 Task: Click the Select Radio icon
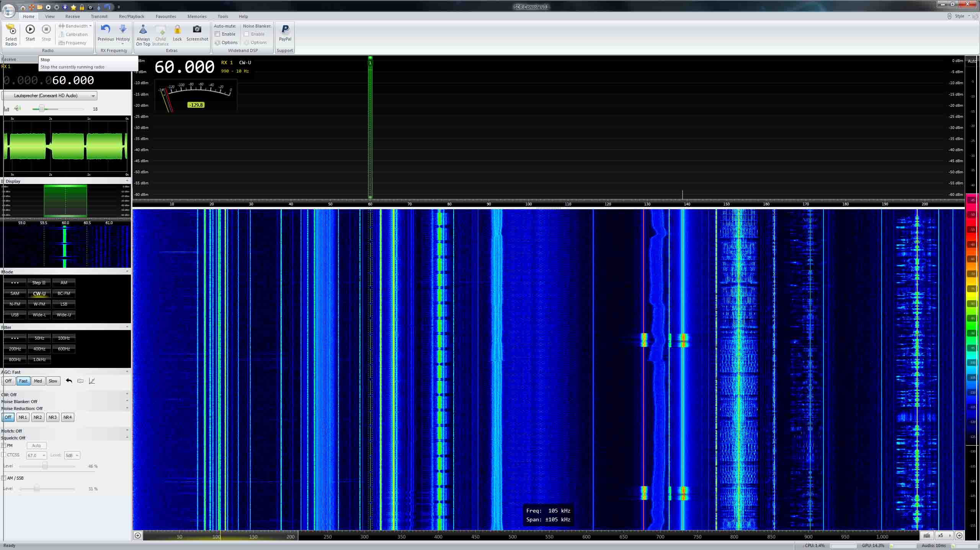[x=11, y=30]
